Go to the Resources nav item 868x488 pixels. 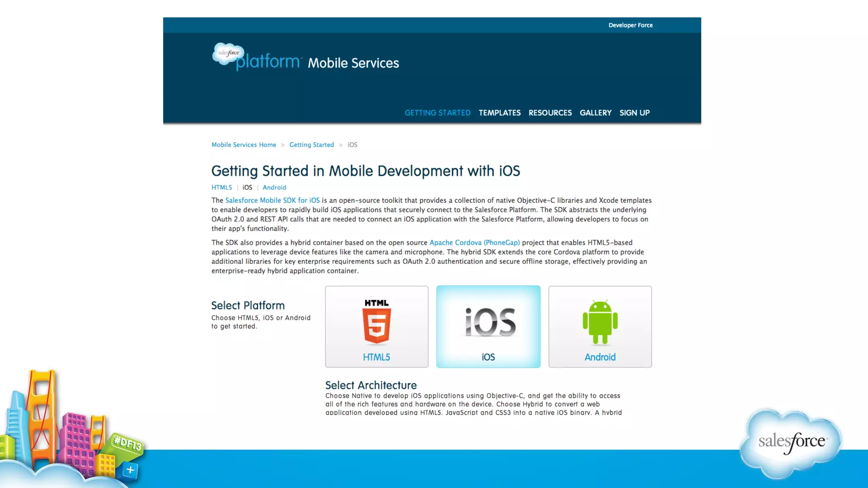[x=550, y=113]
